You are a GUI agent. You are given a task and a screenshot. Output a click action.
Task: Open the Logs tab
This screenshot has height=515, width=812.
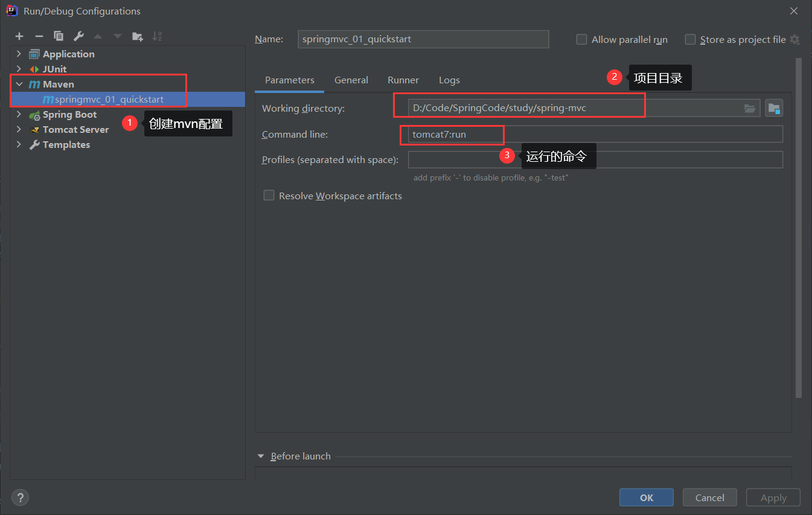[x=449, y=80]
